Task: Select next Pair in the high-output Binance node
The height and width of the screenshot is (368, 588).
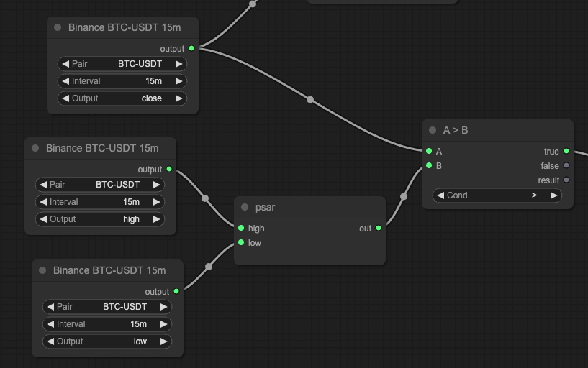Action: point(156,185)
